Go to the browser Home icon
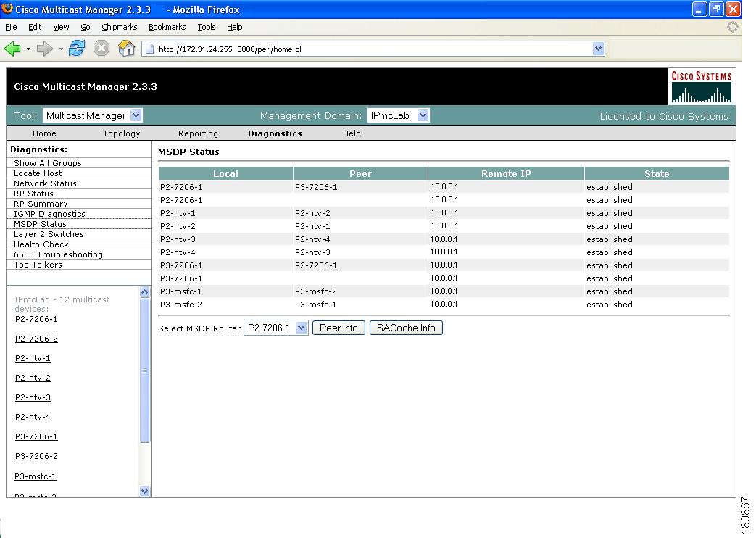The image size is (756, 538). pos(126,49)
